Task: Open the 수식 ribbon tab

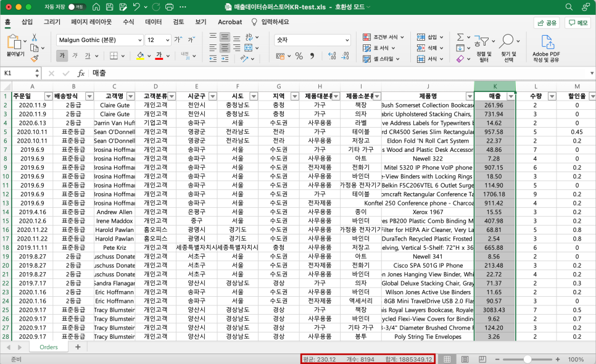Action: pyautogui.click(x=128, y=22)
